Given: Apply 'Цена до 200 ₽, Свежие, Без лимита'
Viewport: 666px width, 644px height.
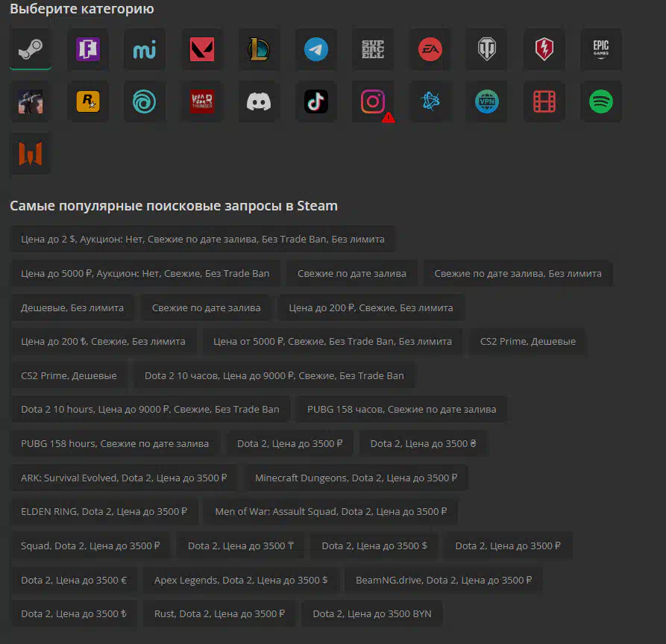Looking at the screenshot, I should click(x=371, y=307).
